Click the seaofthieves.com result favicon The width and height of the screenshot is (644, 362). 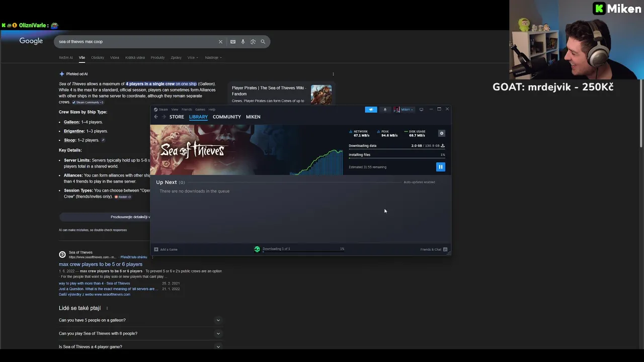pos(62,254)
